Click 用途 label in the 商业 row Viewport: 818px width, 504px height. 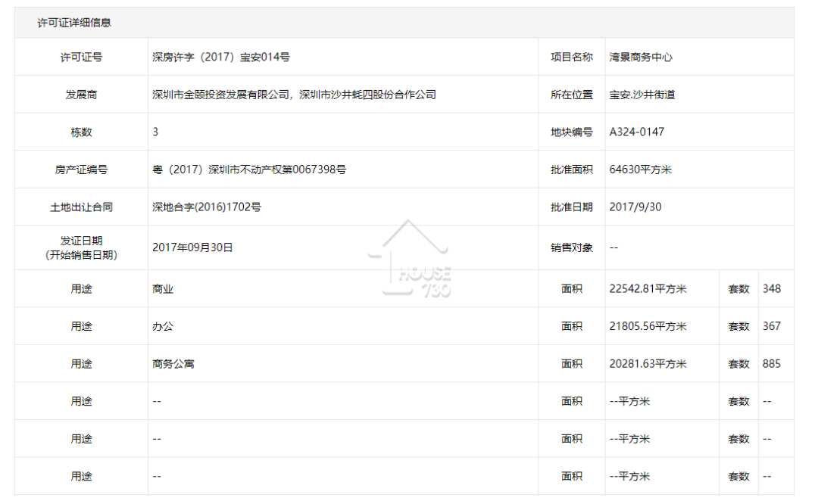pos(81,289)
